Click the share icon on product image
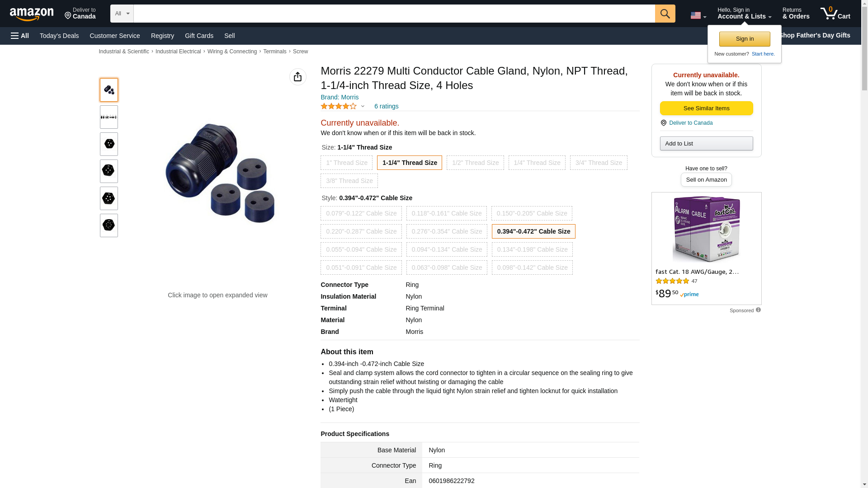 click(x=297, y=77)
